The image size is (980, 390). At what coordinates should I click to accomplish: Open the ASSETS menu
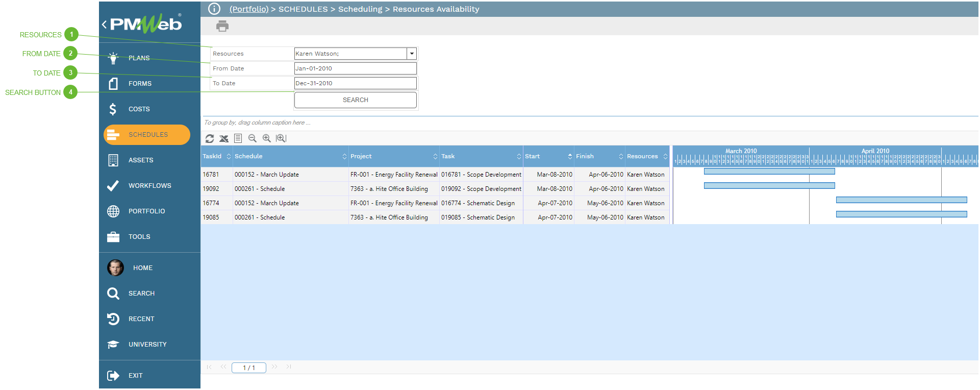[x=141, y=160]
